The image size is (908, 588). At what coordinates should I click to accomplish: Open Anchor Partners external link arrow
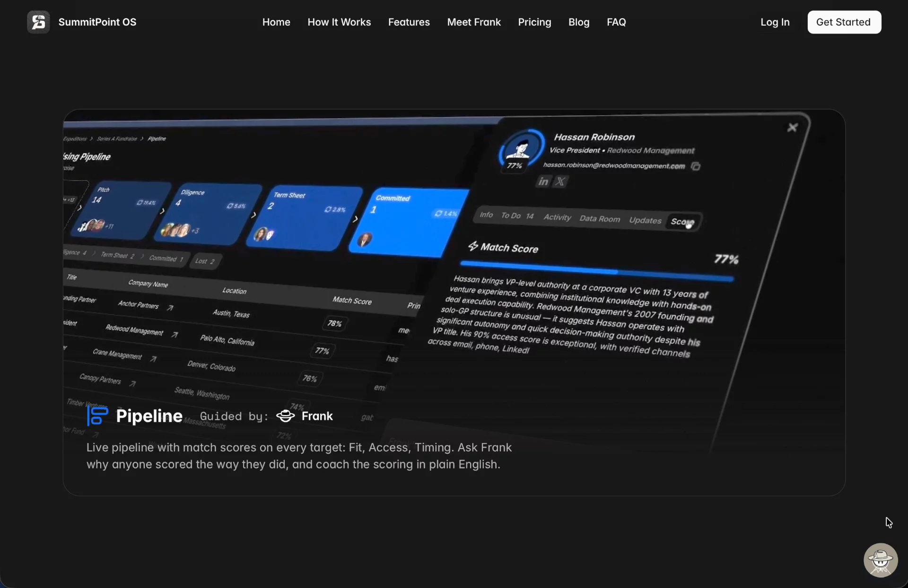click(170, 308)
